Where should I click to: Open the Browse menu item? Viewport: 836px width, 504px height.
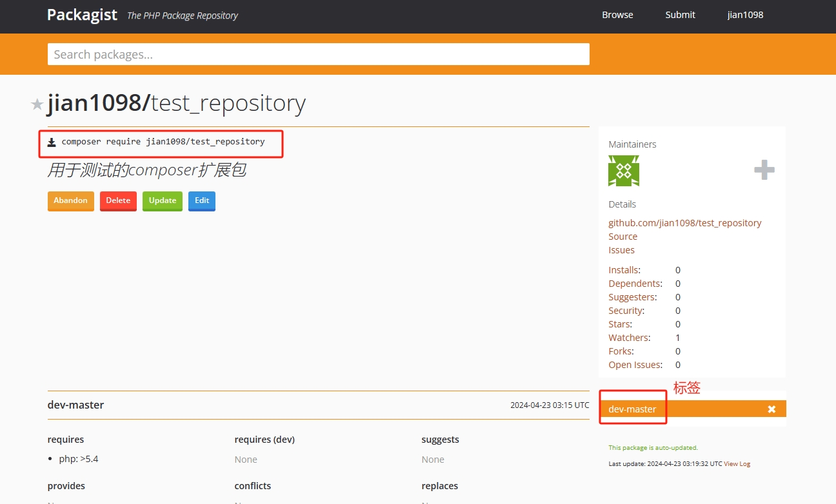click(617, 15)
